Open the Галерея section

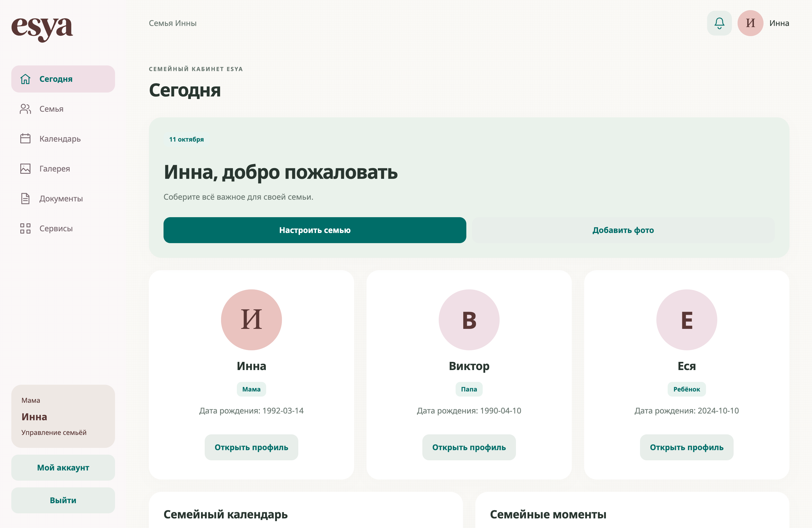[x=63, y=169]
